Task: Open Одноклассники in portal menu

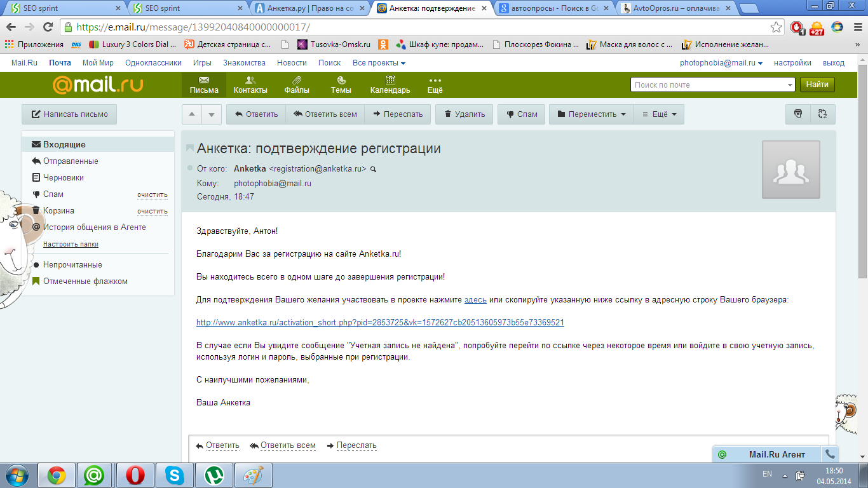Action: [x=153, y=63]
